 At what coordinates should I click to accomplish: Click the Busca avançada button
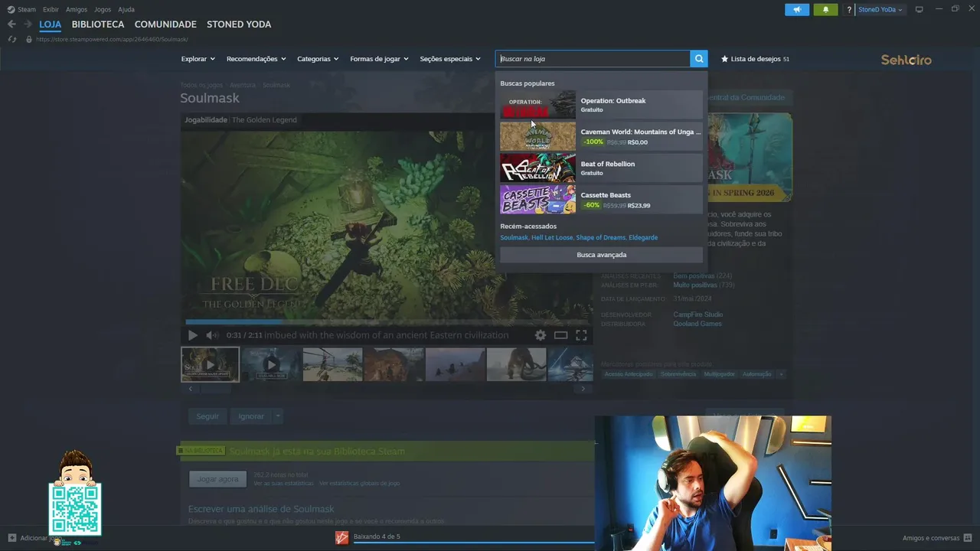coord(601,255)
